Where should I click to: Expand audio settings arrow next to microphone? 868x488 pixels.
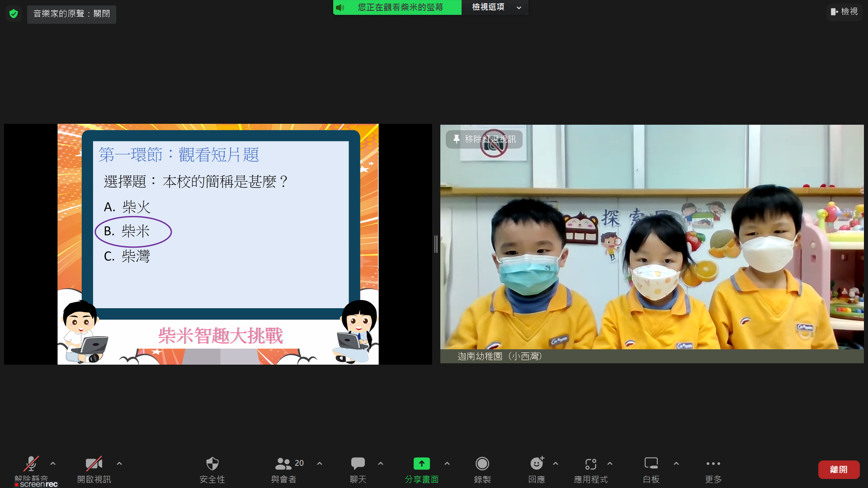tap(53, 464)
